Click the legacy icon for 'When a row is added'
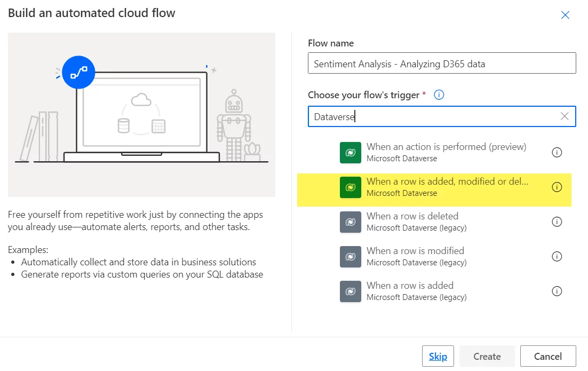The image size is (588, 371). click(350, 291)
